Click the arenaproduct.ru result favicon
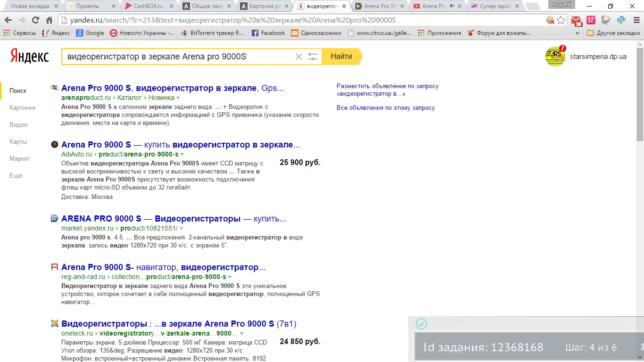Image resolution: width=644 pixels, height=362 pixels. [55, 88]
